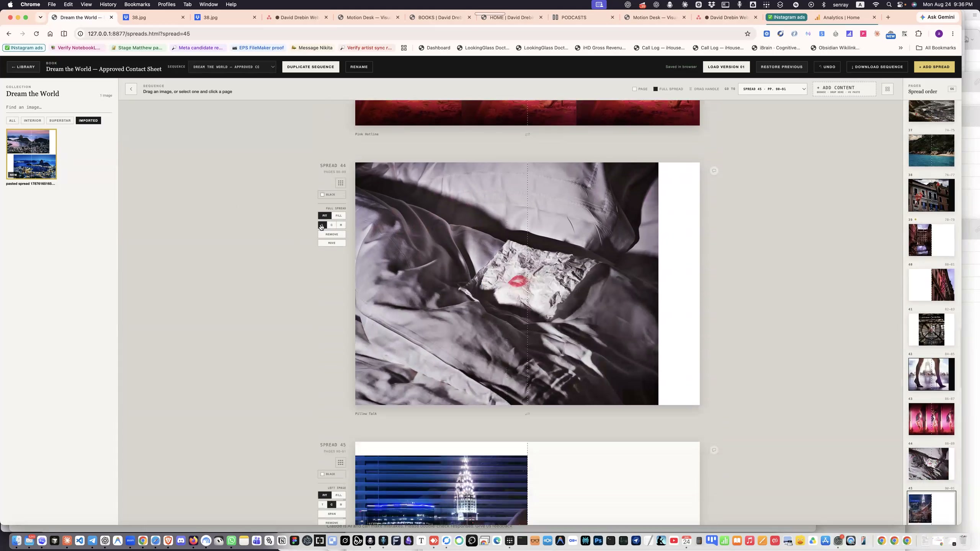The width and height of the screenshot is (980, 551).
Task: Click the swap icon below Pillow Talk spread
Action: (x=528, y=414)
